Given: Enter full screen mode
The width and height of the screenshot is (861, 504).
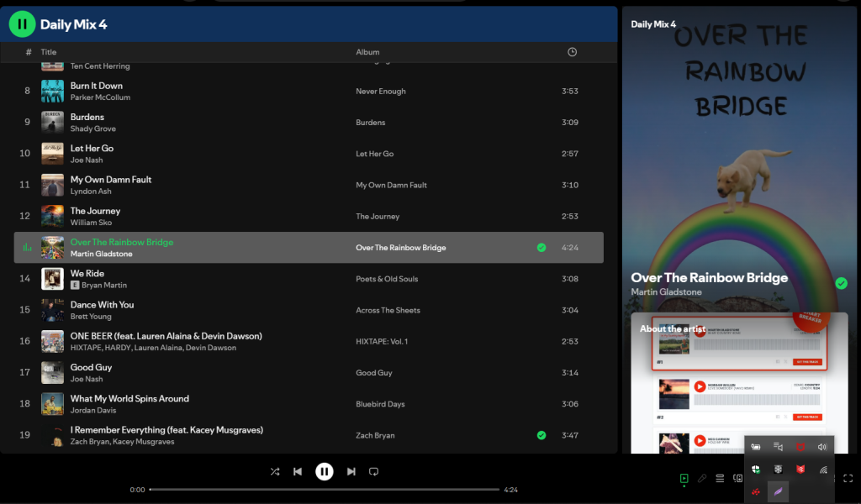Looking at the screenshot, I should 848,479.
